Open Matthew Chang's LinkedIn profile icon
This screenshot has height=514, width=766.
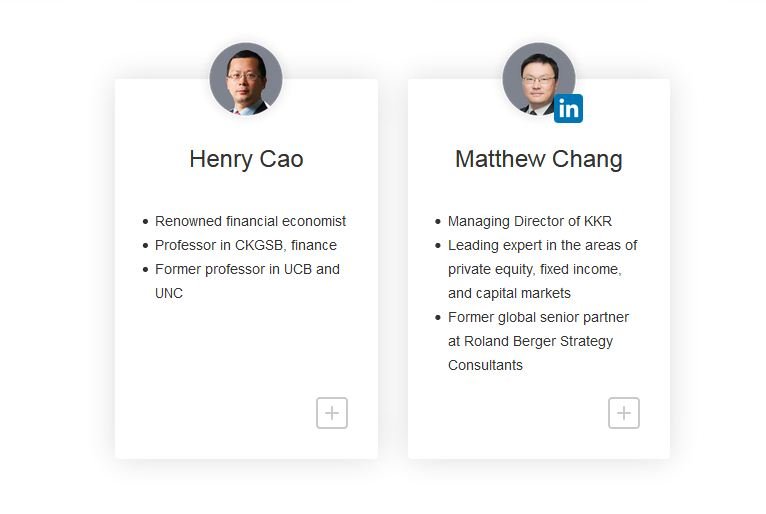click(x=568, y=108)
